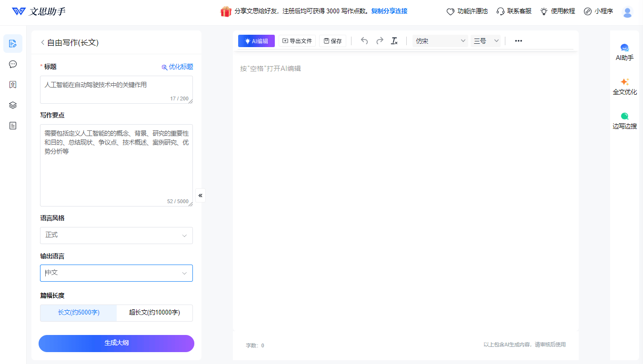Click the clear formatting icon
The width and height of the screenshot is (643, 364).
[x=394, y=41]
